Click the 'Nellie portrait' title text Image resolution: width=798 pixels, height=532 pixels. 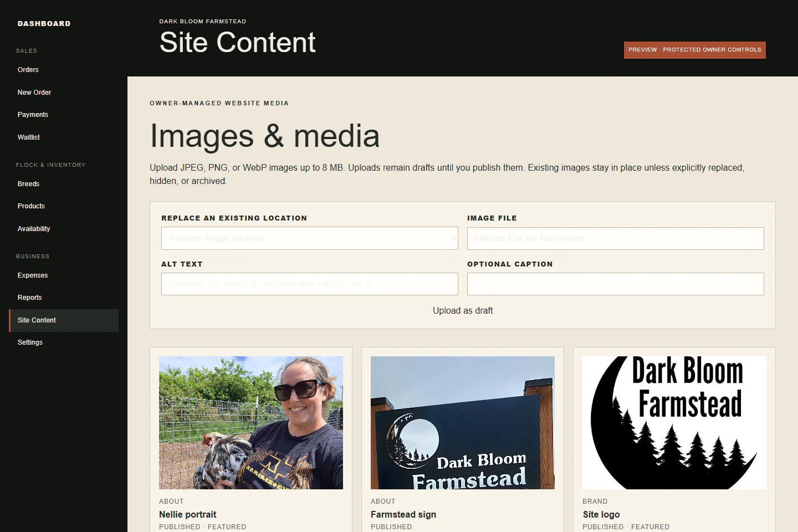click(188, 514)
